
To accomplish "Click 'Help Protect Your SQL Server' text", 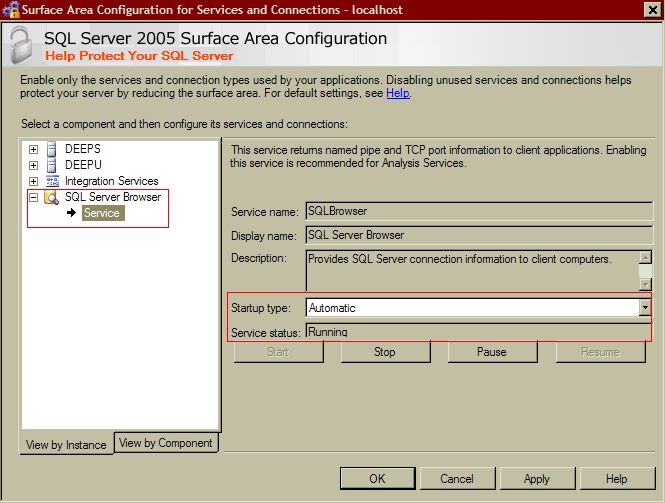I will pyautogui.click(x=139, y=56).
